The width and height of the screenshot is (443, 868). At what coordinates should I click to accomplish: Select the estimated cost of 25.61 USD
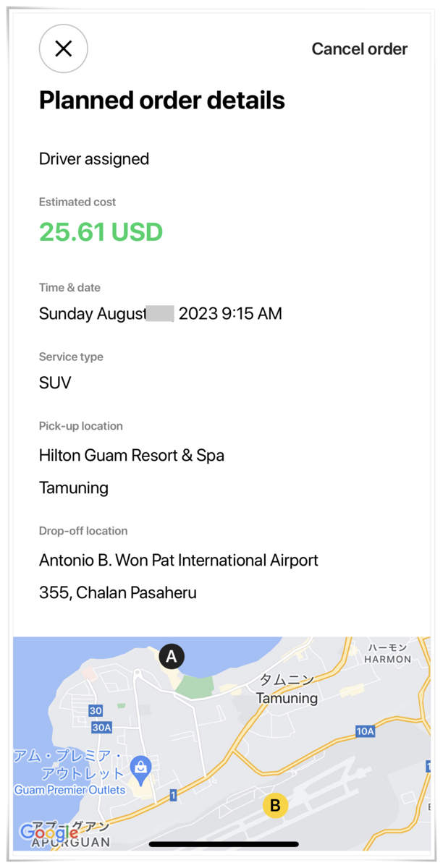101,232
